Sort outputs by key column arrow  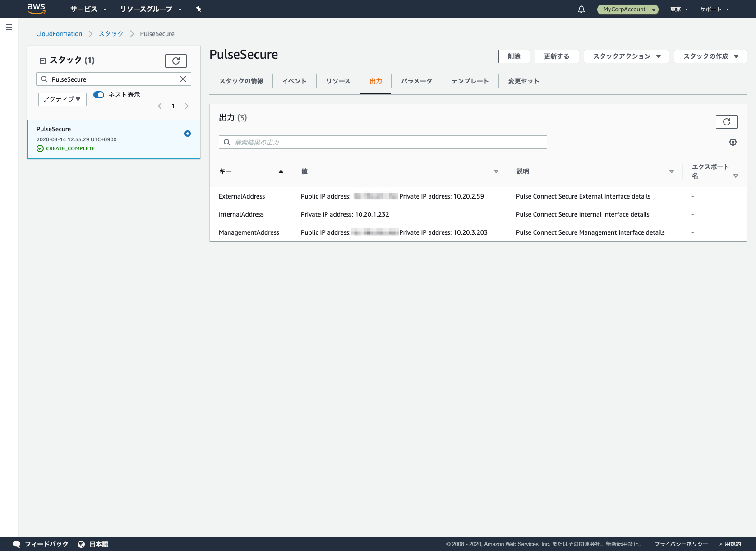(281, 171)
